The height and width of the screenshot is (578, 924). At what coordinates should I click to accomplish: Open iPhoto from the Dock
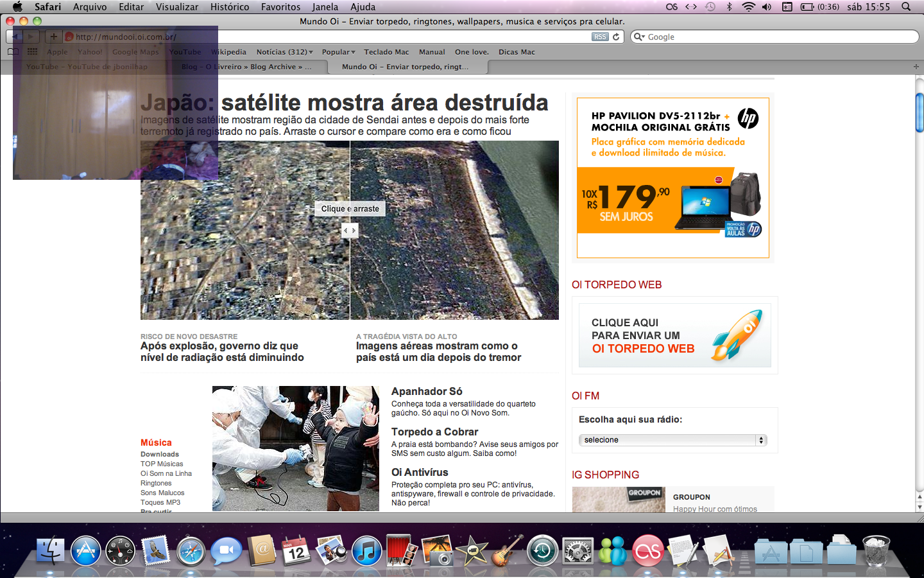pos(437,551)
